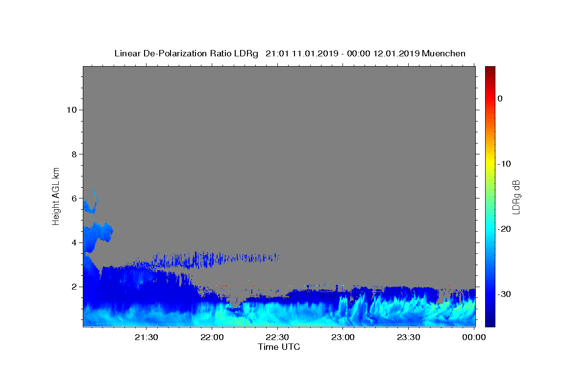
Task: Click the colorbar value label 0
Action: 500,98
